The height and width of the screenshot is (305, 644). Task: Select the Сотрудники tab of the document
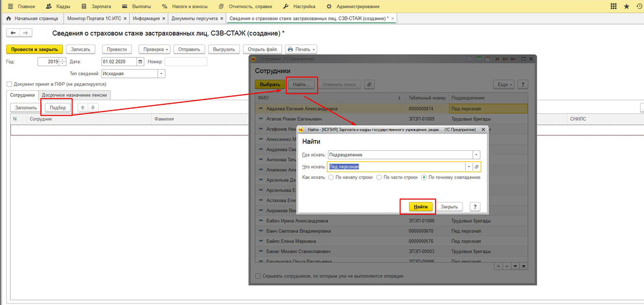(23, 95)
